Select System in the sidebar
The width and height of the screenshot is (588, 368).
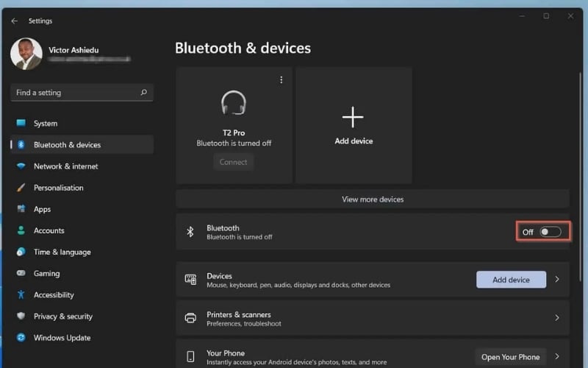[x=45, y=124]
